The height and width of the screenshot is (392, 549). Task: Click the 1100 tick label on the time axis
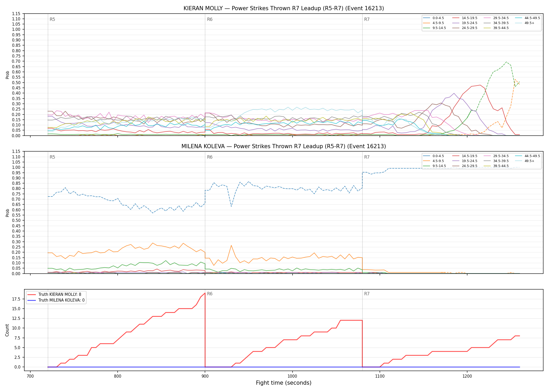pos(380,376)
